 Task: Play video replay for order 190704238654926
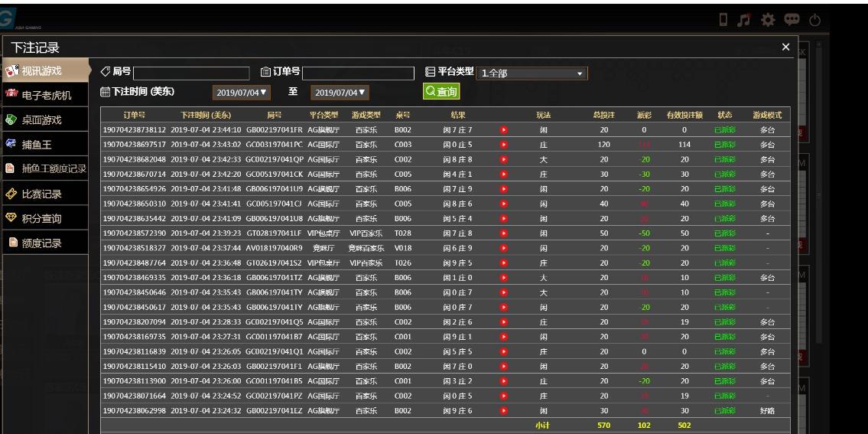pos(504,189)
